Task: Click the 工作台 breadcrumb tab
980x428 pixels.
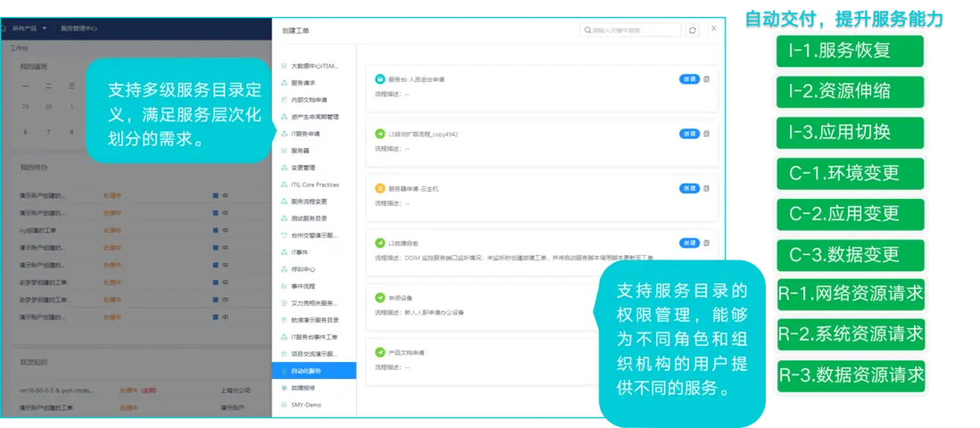Action: pyautogui.click(x=18, y=47)
